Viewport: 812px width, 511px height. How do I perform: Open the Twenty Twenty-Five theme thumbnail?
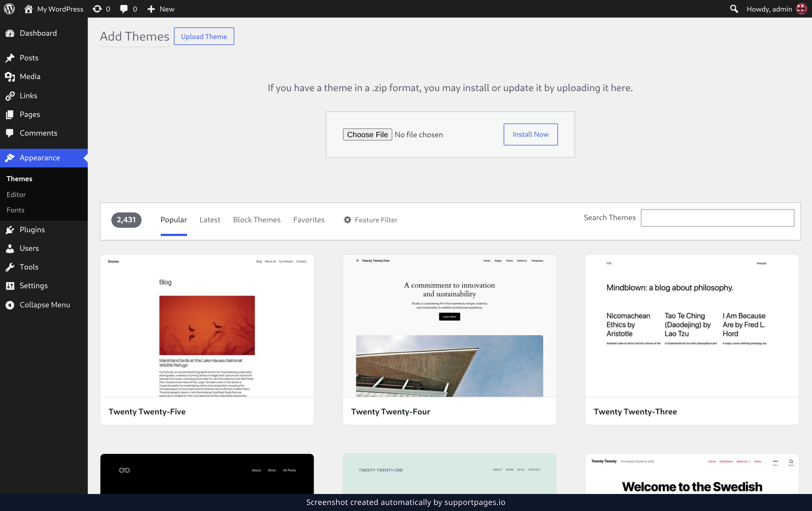click(x=207, y=325)
